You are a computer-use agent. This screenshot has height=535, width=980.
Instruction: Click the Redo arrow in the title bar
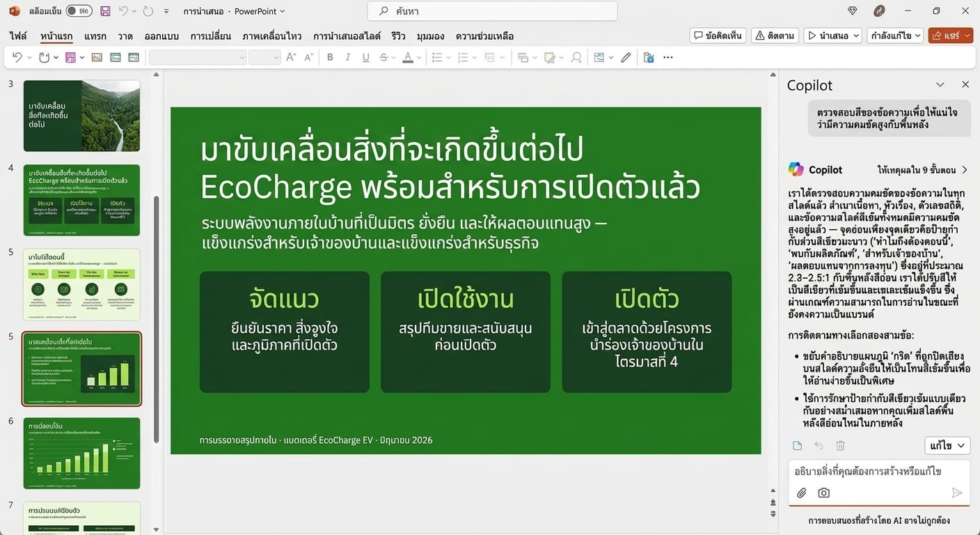point(147,11)
